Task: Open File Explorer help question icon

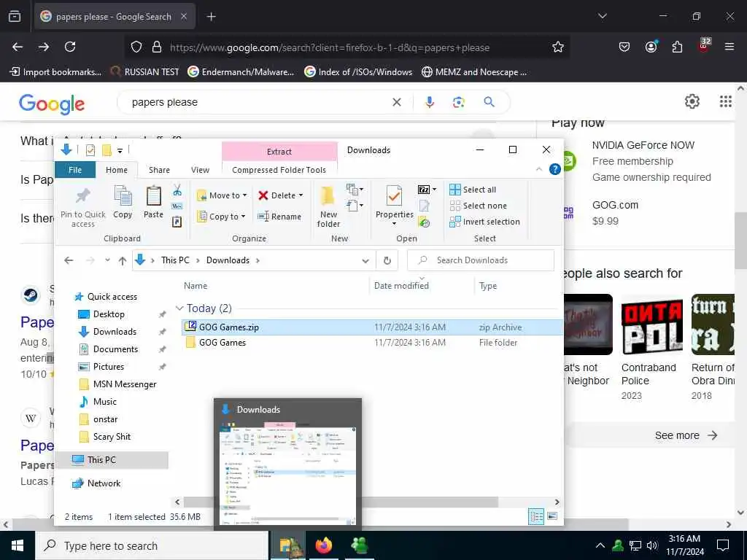Action: pyautogui.click(x=554, y=169)
